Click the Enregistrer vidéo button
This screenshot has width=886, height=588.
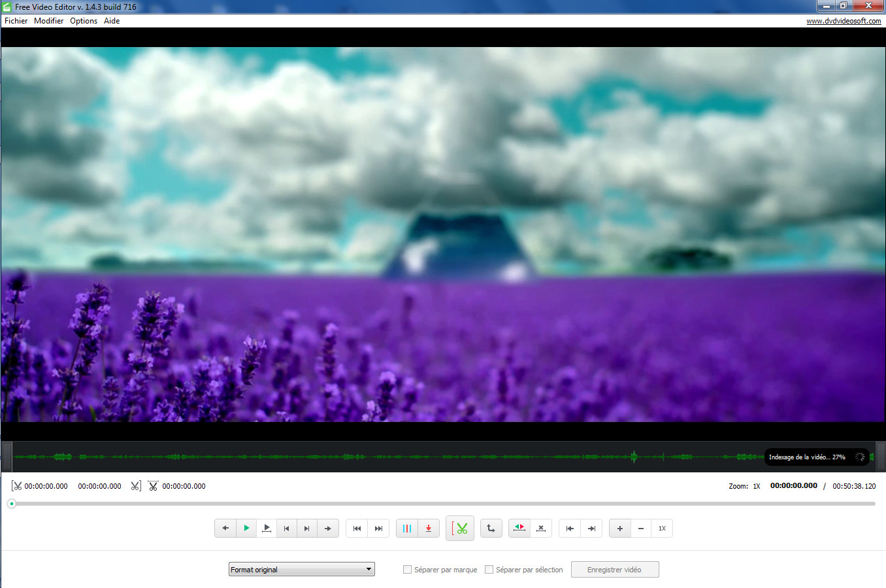click(614, 569)
